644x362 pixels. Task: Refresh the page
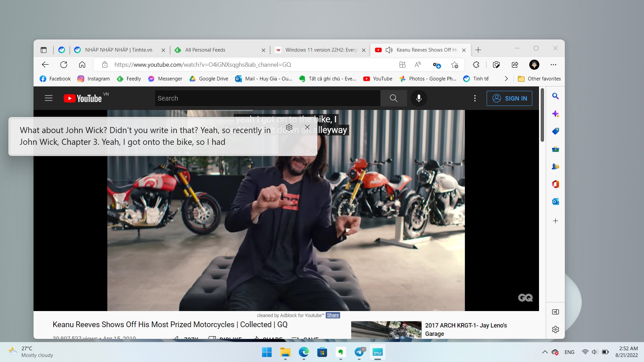pyautogui.click(x=64, y=65)
